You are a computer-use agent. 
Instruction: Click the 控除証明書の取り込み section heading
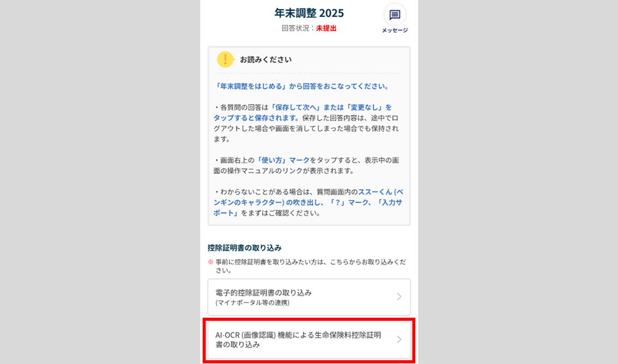244,248
